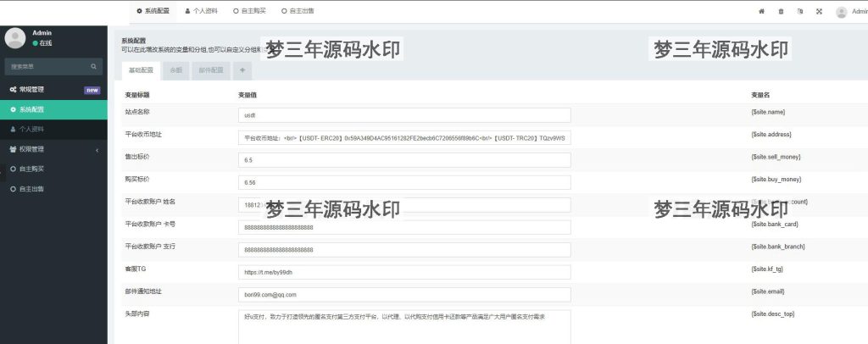This screenshot has height=344, width=868.
Task: Click the 头部内容 row label
Action: point(138,313)
